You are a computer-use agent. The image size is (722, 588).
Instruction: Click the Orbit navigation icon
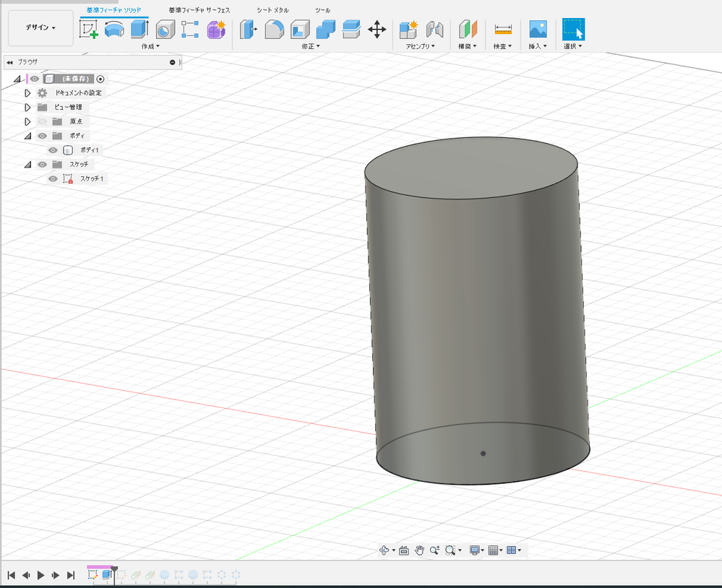tap(384, 550)
